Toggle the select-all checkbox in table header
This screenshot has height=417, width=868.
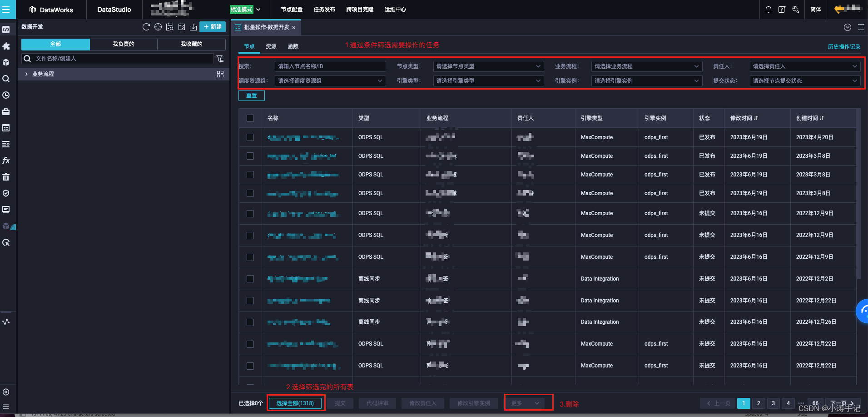coord(250,118)
